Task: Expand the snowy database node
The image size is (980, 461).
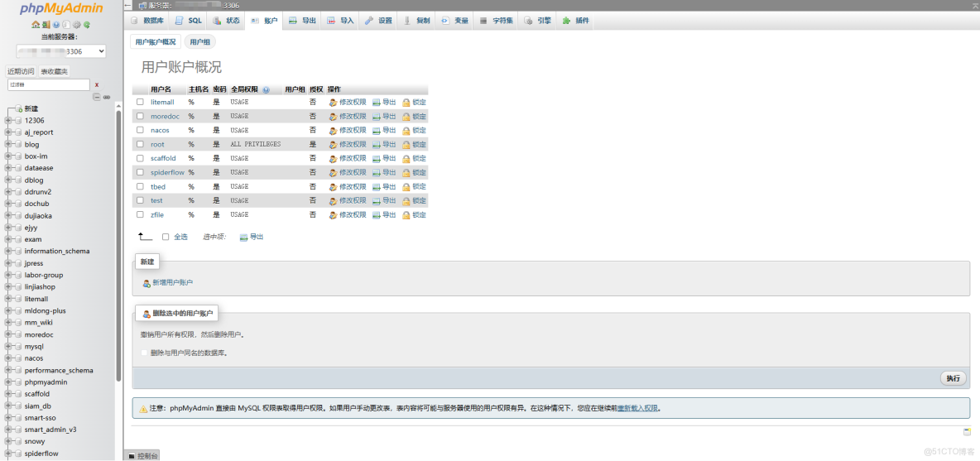Action: pos(8,442)
